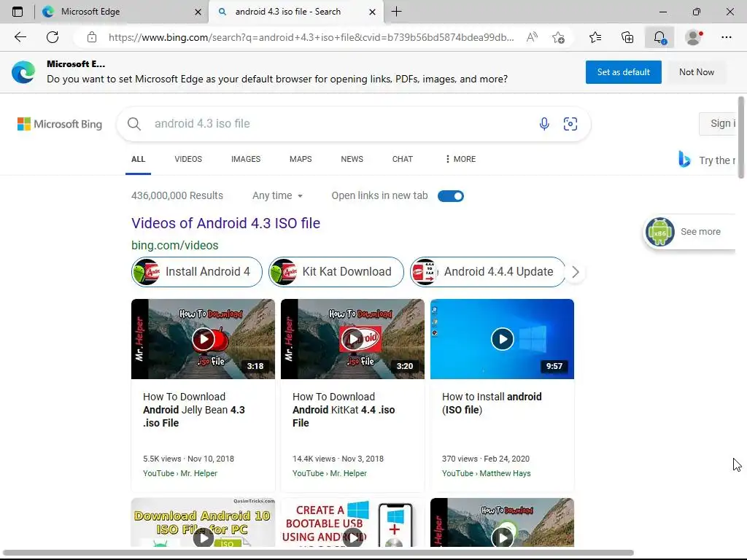Open a new tab with plus button
747x560 pixels.
point(396,12)
